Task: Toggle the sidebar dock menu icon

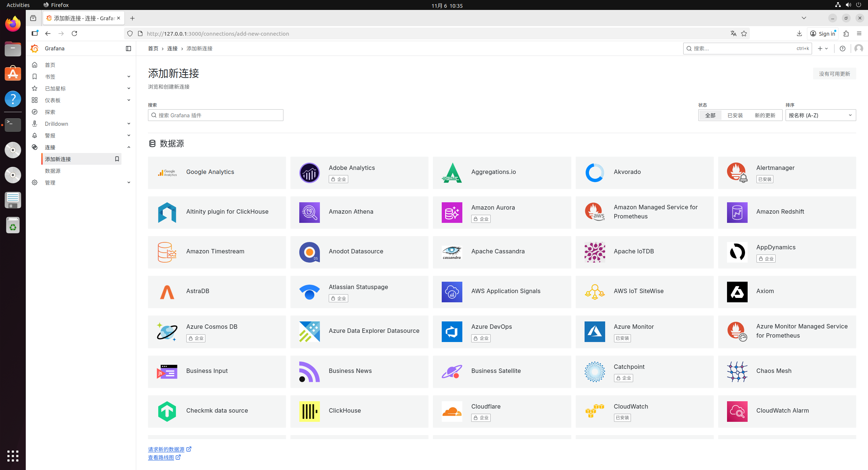Action: pyautogui.click(x=128, y=49)
